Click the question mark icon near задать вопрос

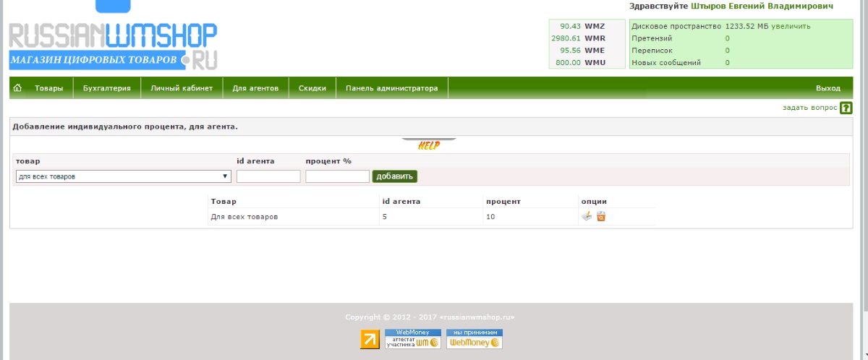(x=846, y=108)
